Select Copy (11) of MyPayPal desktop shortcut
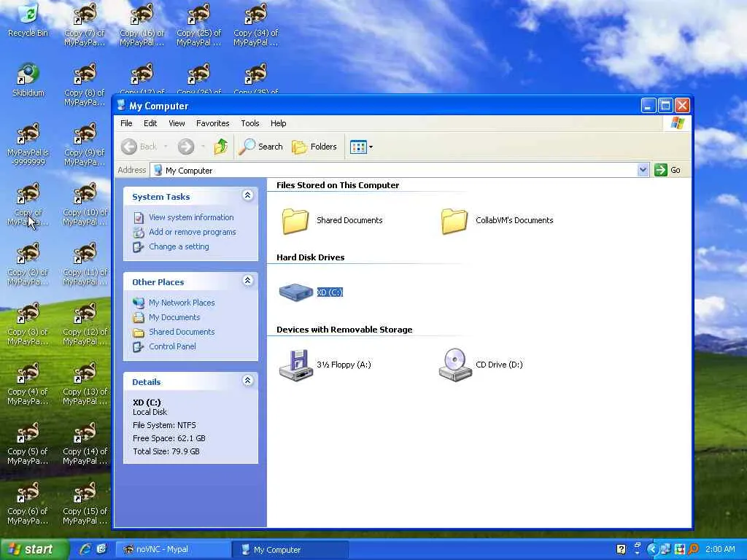 tap(85, 264)
